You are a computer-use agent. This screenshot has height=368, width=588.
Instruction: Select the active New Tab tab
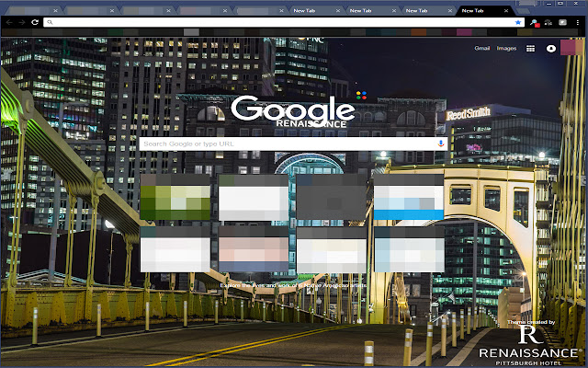coord(484,11)
